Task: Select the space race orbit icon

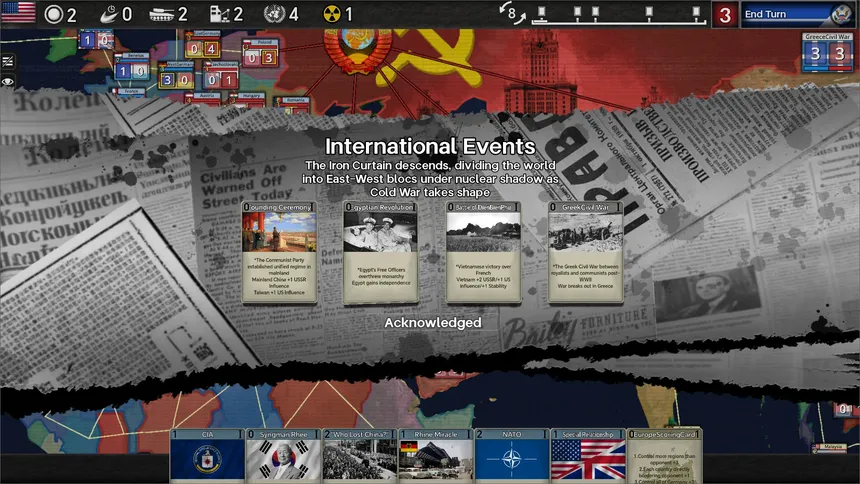Action: click(x=109, y=14)
